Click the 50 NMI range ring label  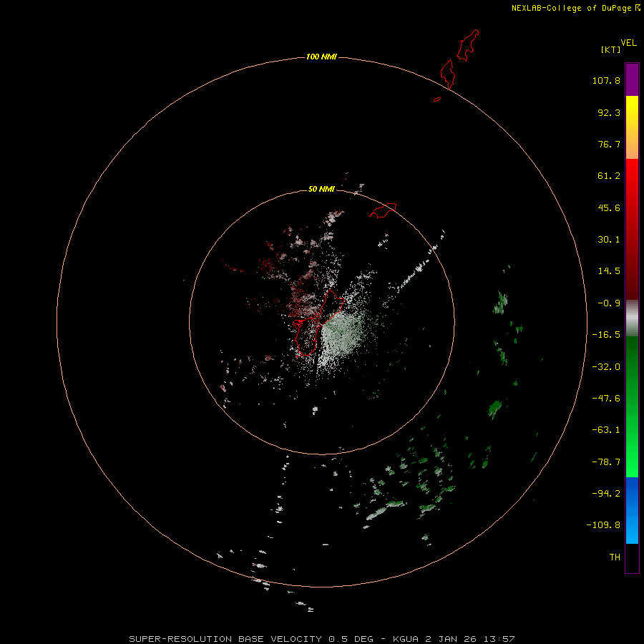321,189
